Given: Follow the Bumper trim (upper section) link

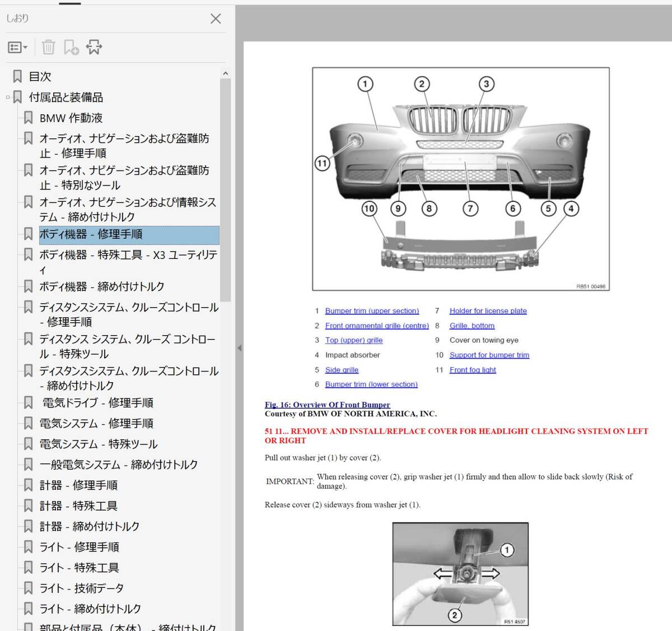Looking at the screenshot, I should [372, 311].
